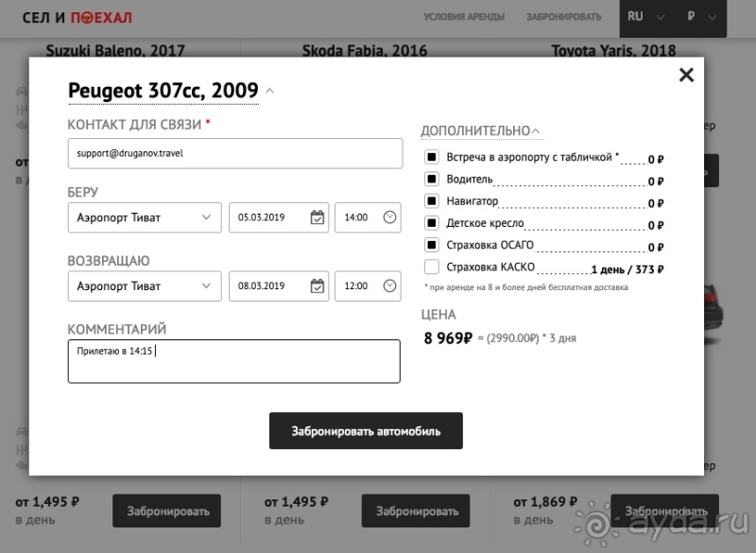Click the СЕЛ И ПОЕХАЛ logo

click(x=77, y=17)
